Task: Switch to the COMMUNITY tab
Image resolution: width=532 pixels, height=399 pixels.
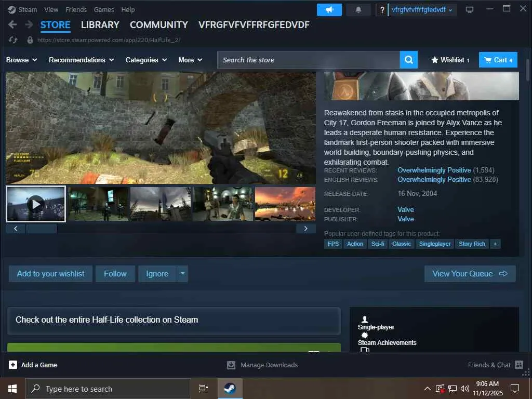Action: click(x=159, y=25)
